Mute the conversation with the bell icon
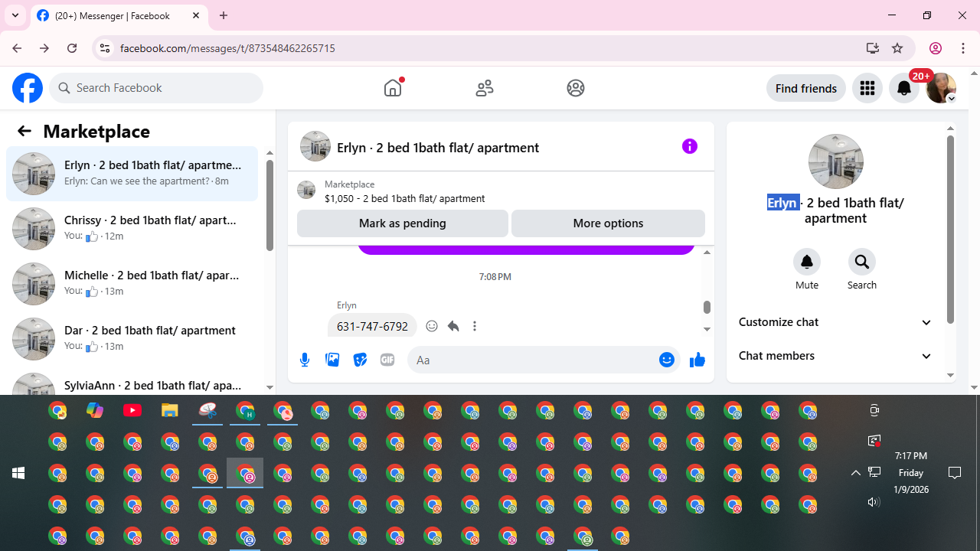Image resolution: width=980 pixels, height=551 pixels. 807,262
